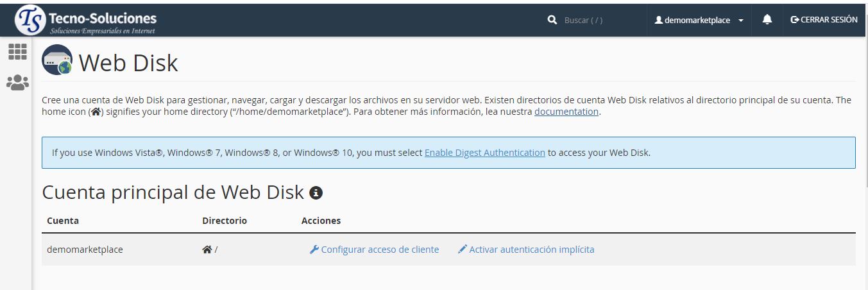Log out via CERRAR SESIÓN
This screenshot has width=868, height=290.
[x=824, y=20]
